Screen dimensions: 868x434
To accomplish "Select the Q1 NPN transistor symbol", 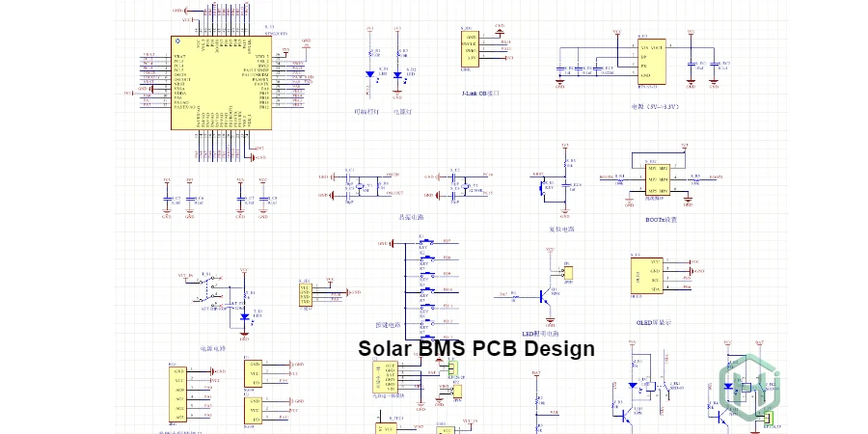I will (x=545, y=297).
